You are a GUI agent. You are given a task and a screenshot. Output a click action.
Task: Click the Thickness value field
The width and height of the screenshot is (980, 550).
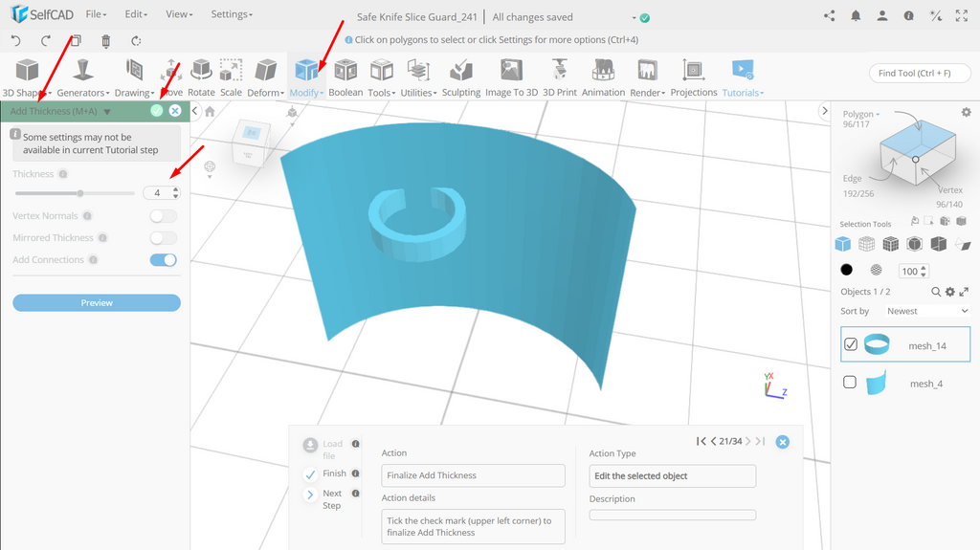[x=158, y=193]
